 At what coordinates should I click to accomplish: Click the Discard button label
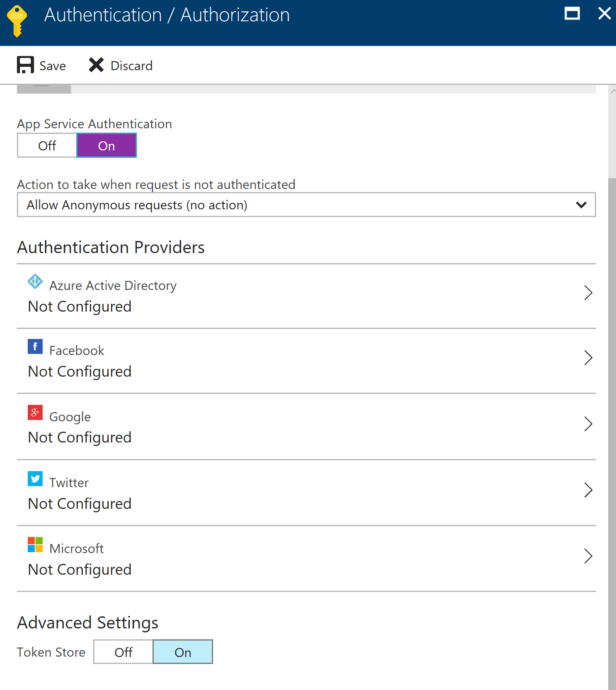pos(132,66)
